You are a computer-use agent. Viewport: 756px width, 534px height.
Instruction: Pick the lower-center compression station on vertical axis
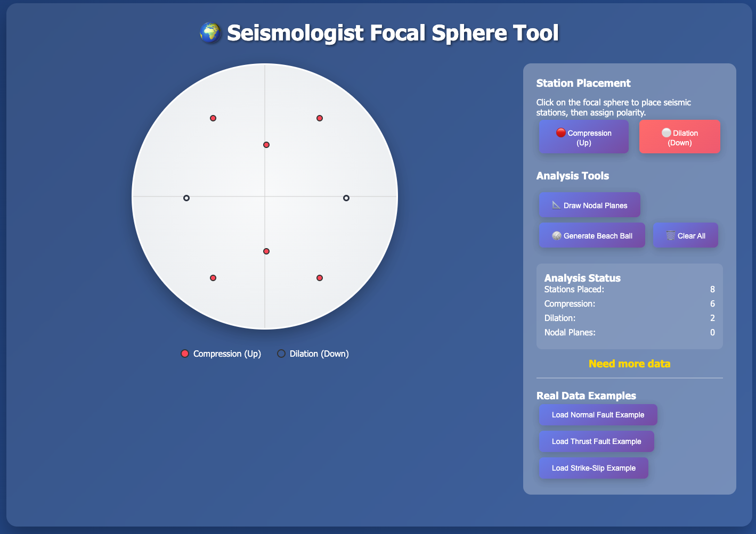pos(266,251)
